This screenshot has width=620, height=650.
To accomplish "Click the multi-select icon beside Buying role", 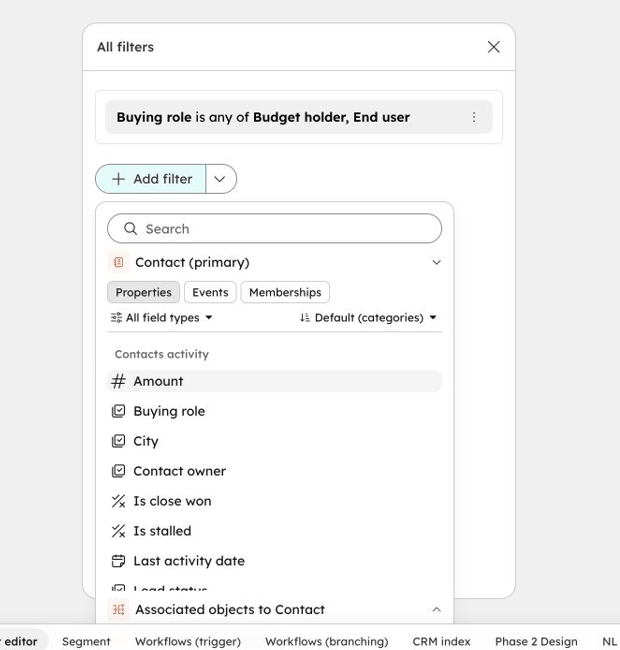I will (119, 411).
